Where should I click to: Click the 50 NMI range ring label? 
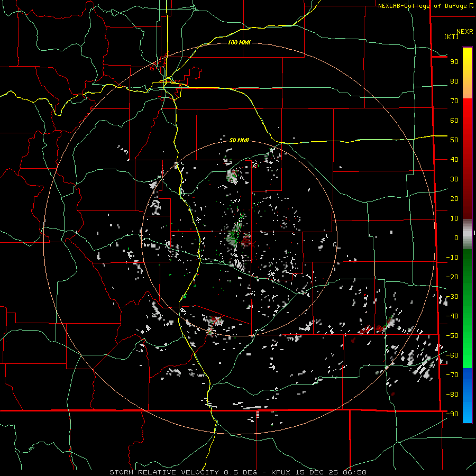[239, 140]
